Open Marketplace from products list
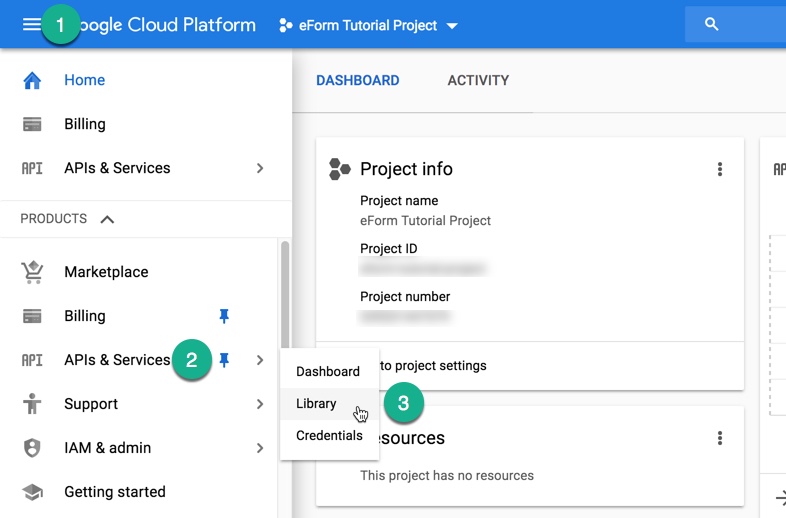The image size is (786, 518). (106, 272)
